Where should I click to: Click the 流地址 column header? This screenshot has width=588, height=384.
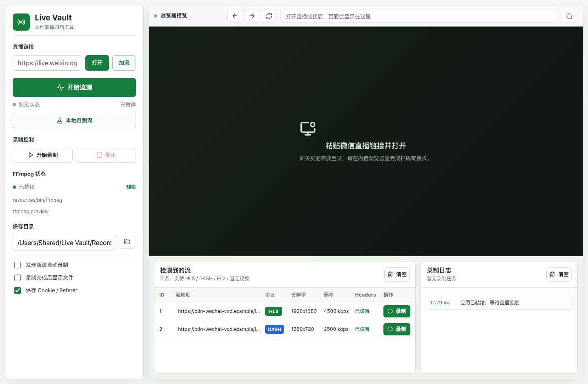pyautogui.click(x=183, y=295)
